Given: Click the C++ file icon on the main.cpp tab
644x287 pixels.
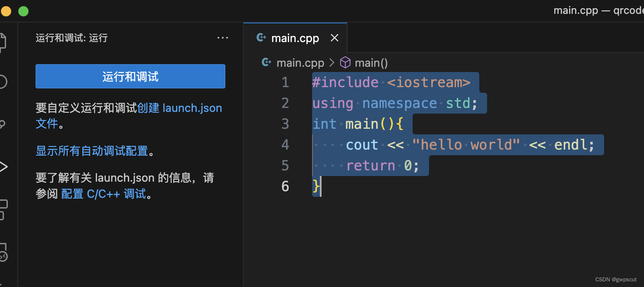Looking at the screenshot, I should 261,38.
